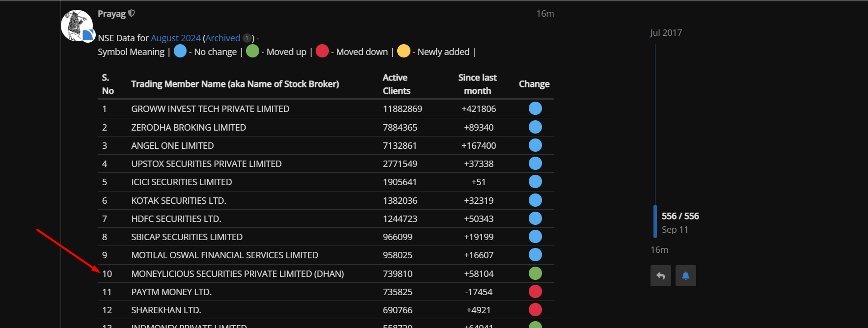868x328 pixels.
Task: Click the blue dot in the ANGEL ONE row
Action: (x=535, y=145)
